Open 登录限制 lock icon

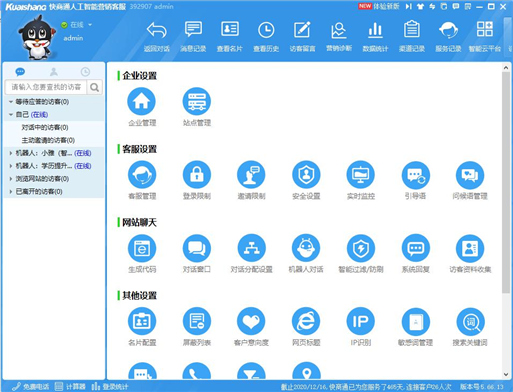[197, 175]
